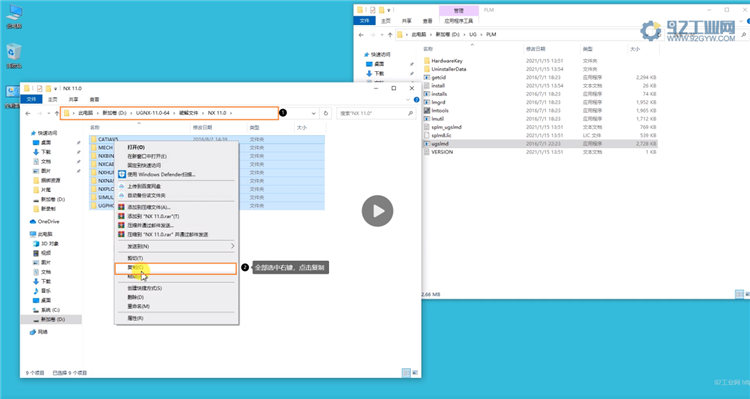Click the back arrow in NX 11.0 window

pyautogui.click(x=28, y=113)
